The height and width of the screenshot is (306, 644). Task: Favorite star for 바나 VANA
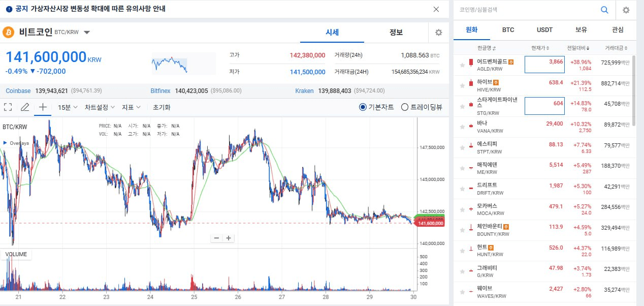pyautogui.click(x=462, y=127)
